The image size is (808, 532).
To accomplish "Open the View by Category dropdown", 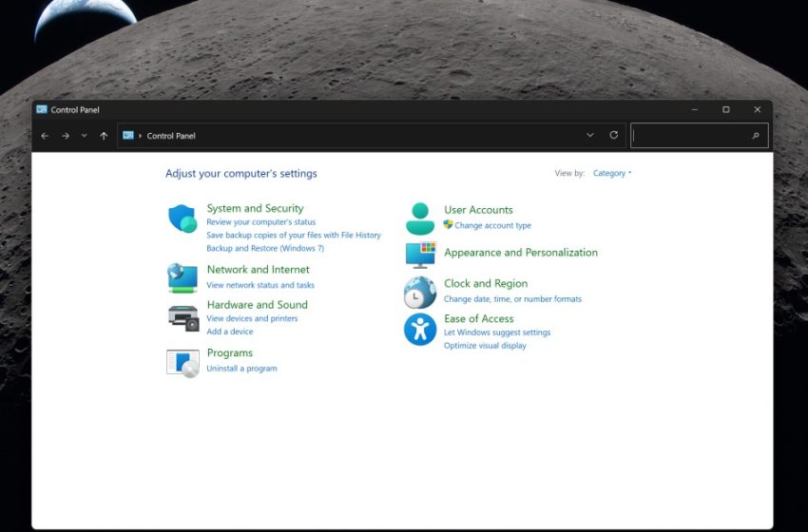I will coord(611,173).
